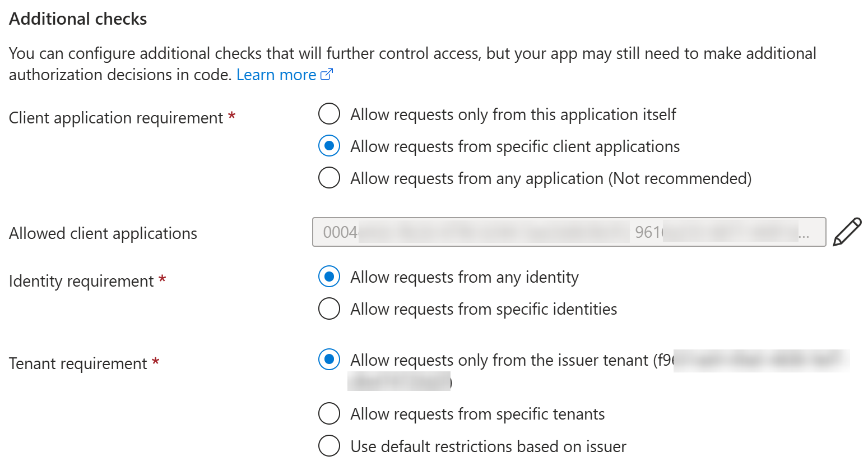Click the Additional checks heading
This screenshot has width=868, height=465.
(x=78, y=19)
